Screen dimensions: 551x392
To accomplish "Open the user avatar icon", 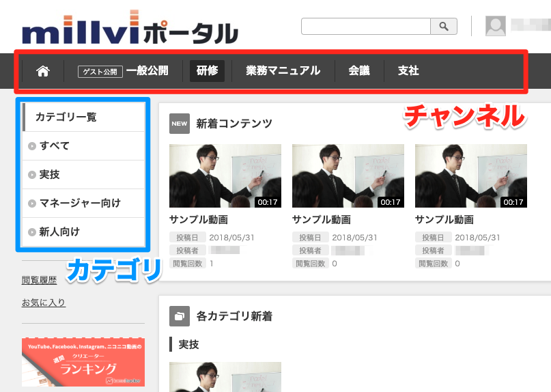I will (496, 26).
